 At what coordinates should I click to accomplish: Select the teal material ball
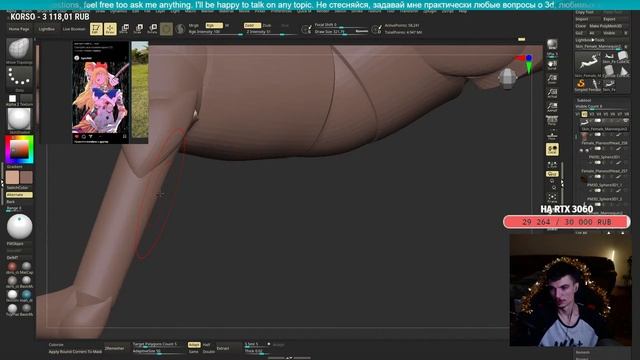[26, 294]
